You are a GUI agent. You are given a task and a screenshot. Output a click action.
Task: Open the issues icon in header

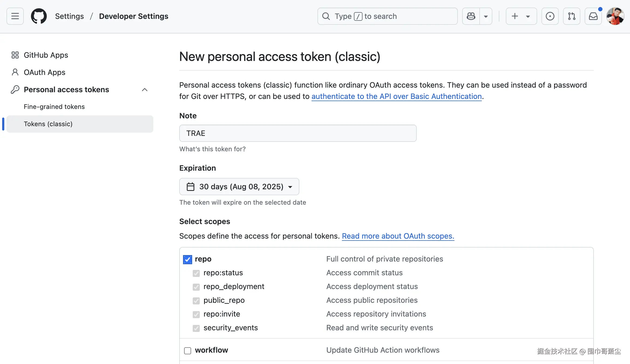point(550,16)
